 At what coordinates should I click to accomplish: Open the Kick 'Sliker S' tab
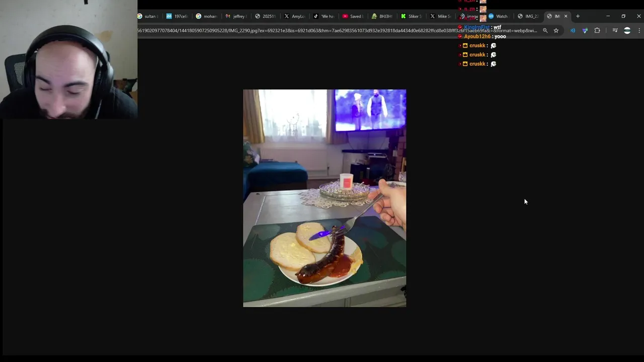tap(412, 16)
